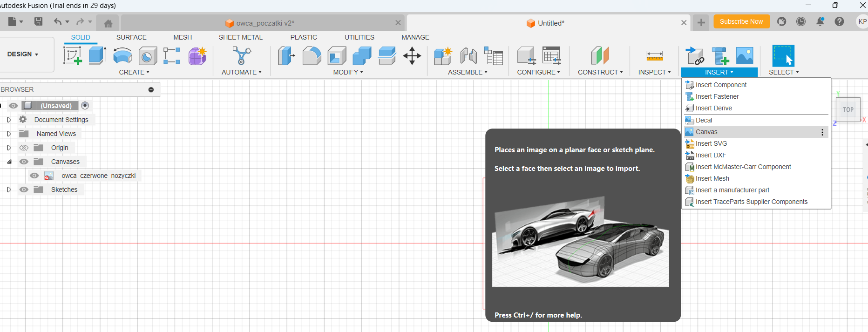This screenshot has height=332, width=868.
Task: Select the Revolve tool
Action: point(122,56)
